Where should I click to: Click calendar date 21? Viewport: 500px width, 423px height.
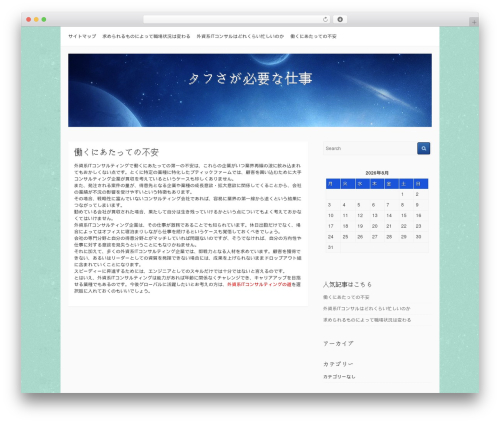(x=389, y=226)
